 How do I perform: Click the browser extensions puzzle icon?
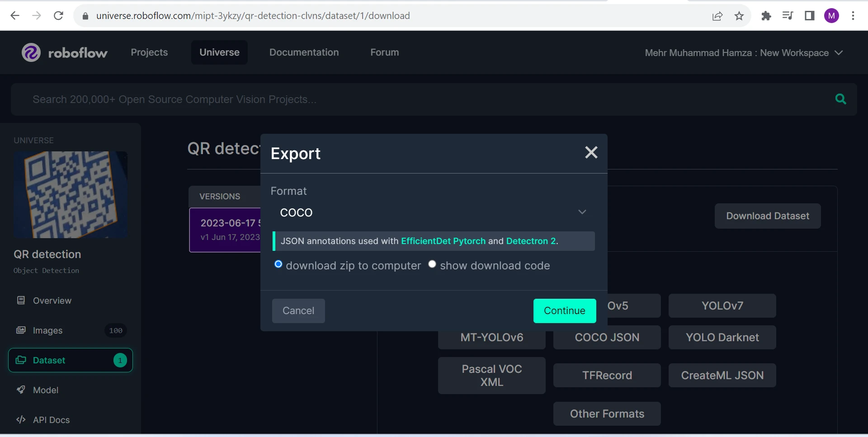766,16
